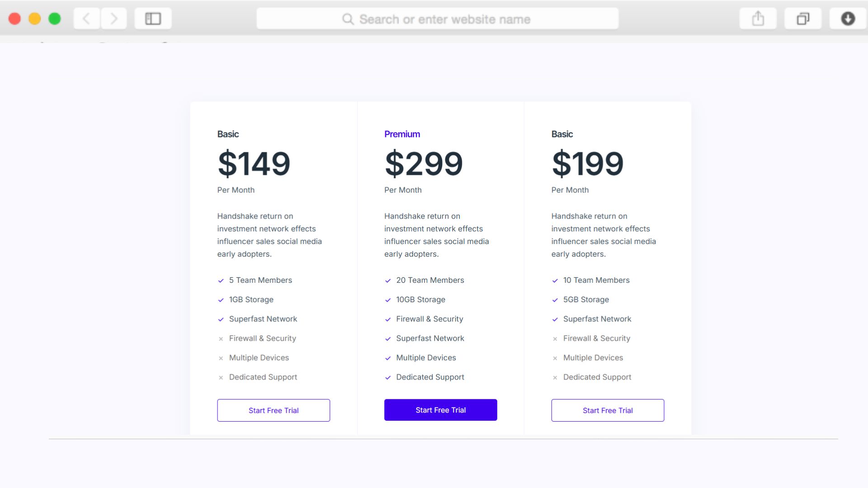Open the tab overview icon
This screenshot has height=488, width=868.
803,19
